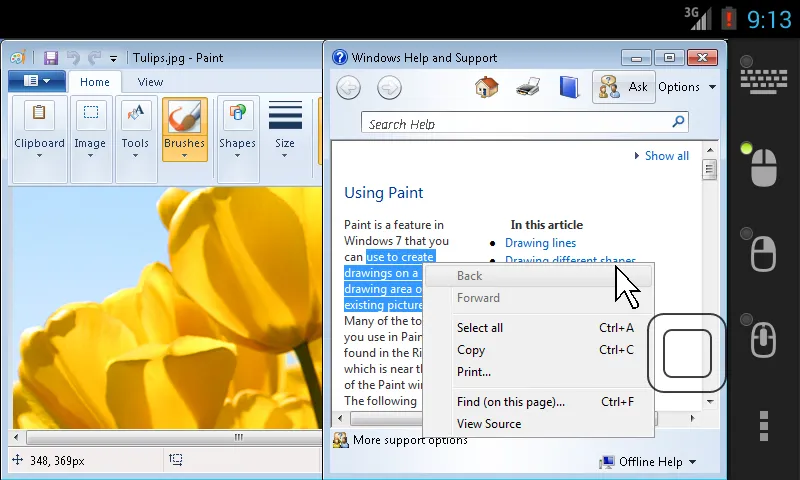Screen dimensions: 800x480
Task: Click the Help forward navigation button
Action: pyautogui.click(x=389, y=88)
